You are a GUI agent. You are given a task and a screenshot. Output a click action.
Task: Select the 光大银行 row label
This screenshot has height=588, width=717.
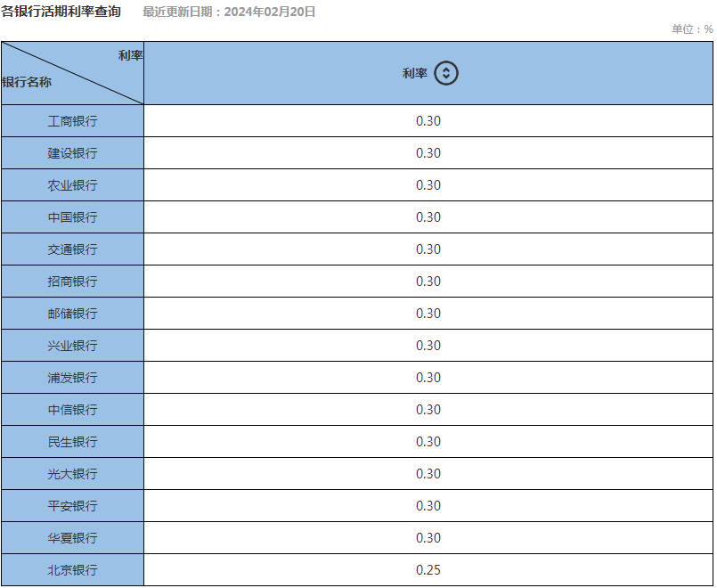point(72,474)
